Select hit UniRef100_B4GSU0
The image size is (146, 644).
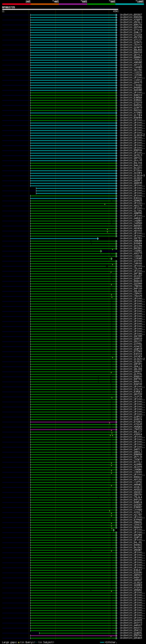pyautogui.click(x=131, y=110)
